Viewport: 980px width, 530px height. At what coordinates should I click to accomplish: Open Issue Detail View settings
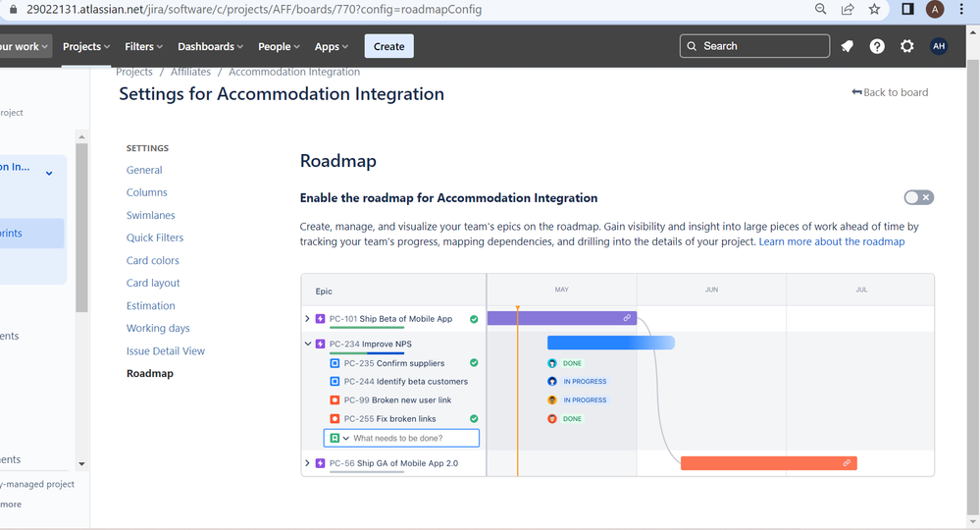pyautogui.click(x=166, y=351)
